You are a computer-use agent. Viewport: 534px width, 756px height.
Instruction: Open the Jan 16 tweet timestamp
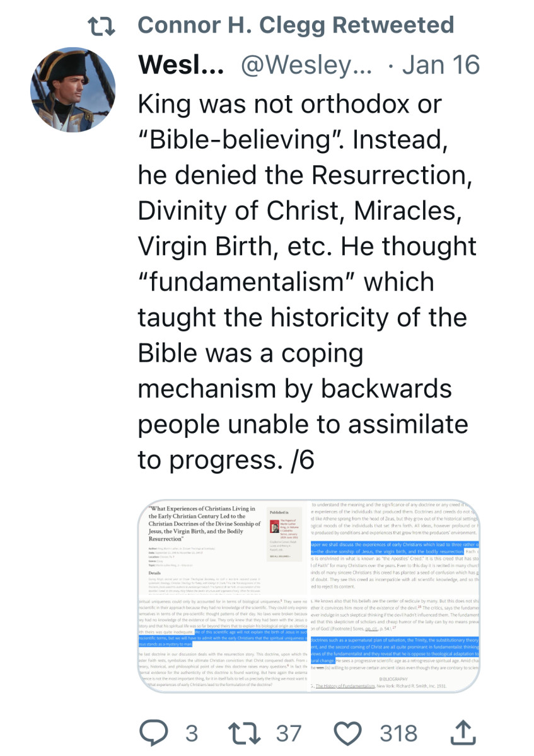pos(440,64)
